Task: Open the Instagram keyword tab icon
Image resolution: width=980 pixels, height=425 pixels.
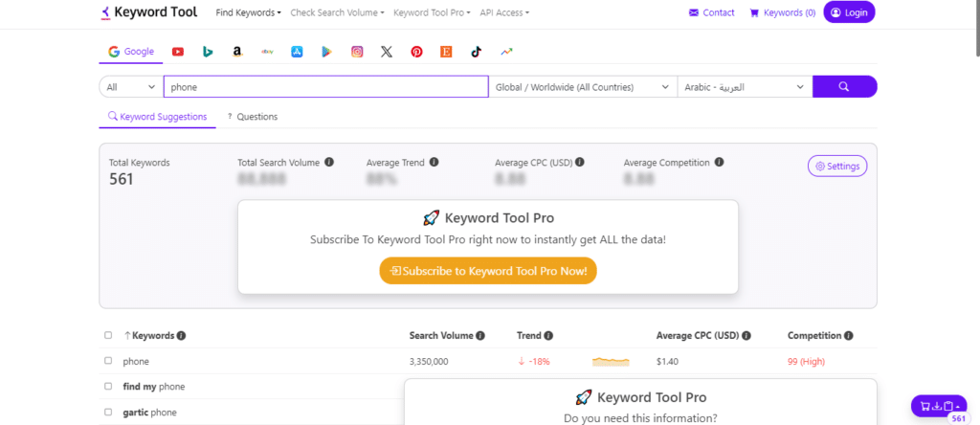Action: (357, 52)
